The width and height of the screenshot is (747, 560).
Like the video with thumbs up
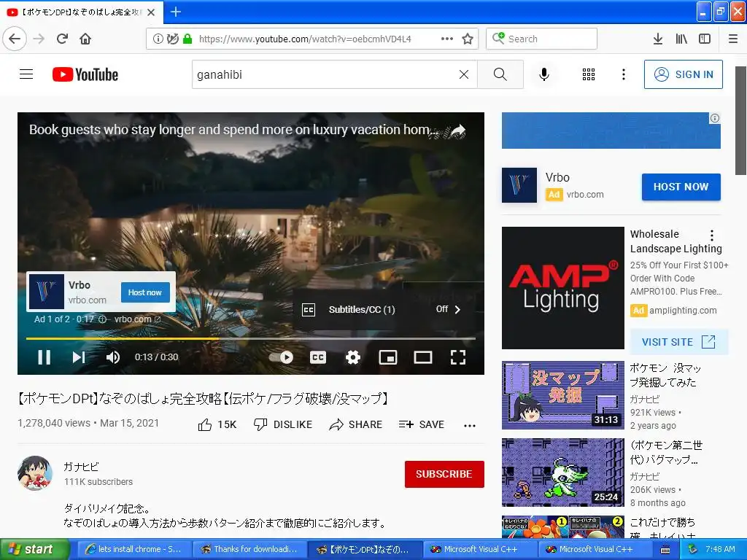[x=217, y=424]
